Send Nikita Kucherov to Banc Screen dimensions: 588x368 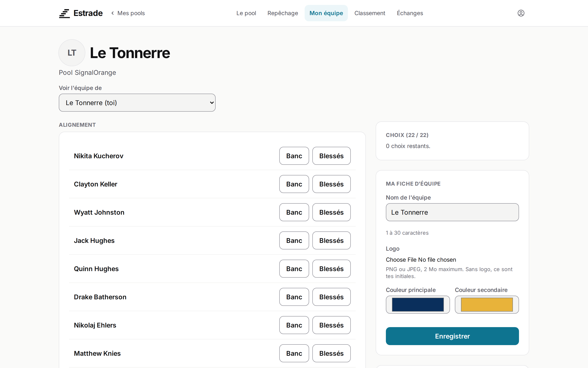coord(294,156)
